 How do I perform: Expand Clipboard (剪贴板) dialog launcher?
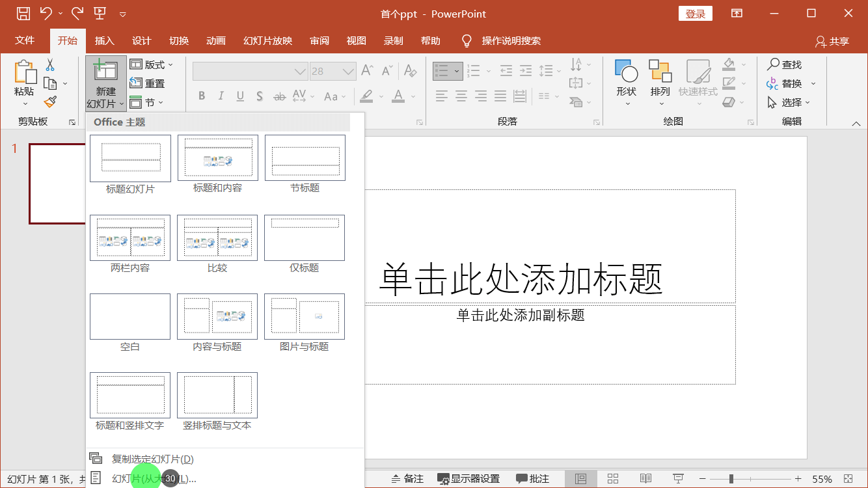click(72, 122)
